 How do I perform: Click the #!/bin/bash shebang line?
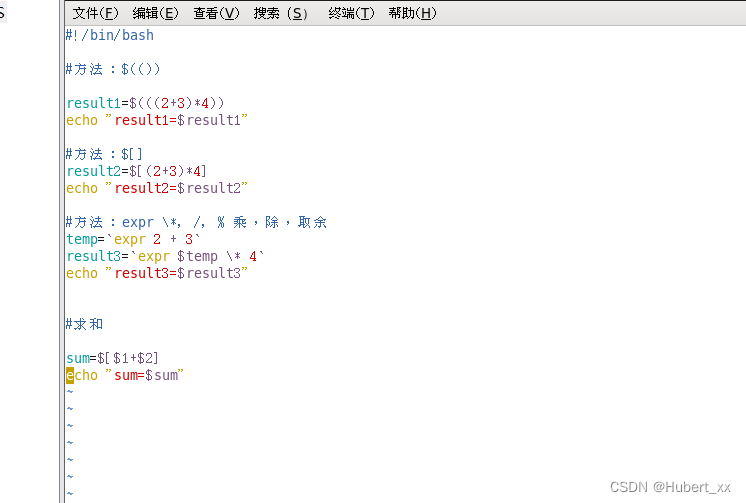tap(110, 35)
